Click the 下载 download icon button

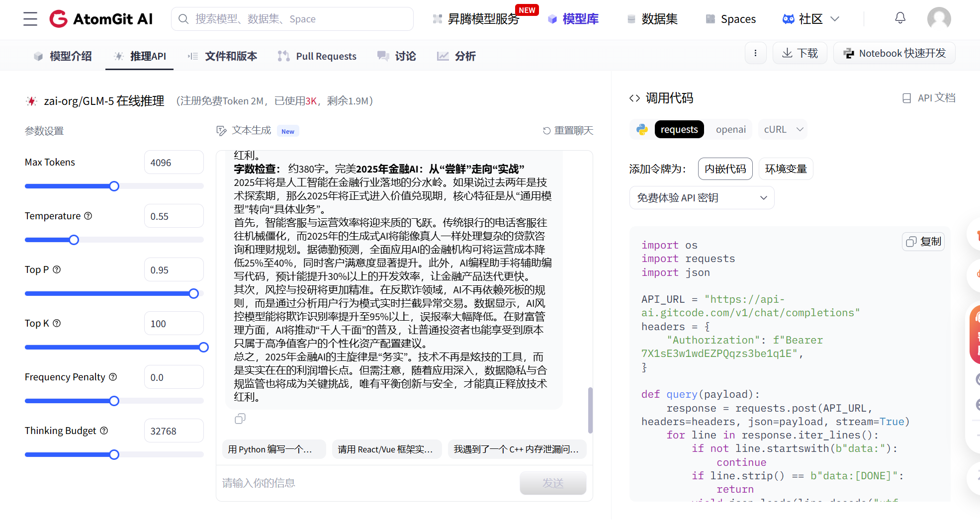[x=800, y=53]
